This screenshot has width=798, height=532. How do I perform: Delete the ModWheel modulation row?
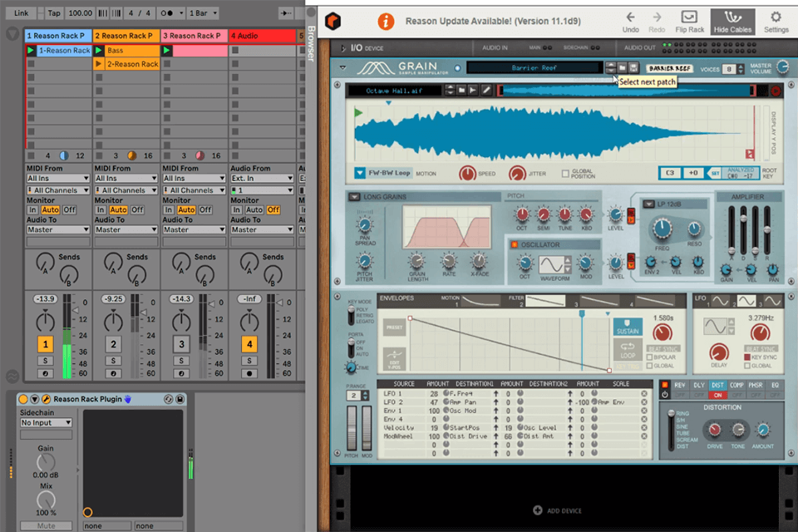tap(644, 436)
